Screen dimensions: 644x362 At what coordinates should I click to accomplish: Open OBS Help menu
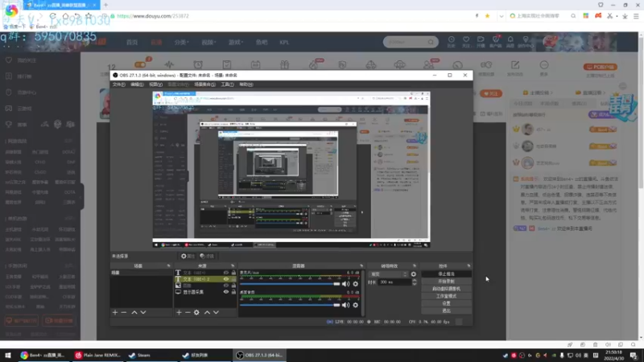tap(246, 84)
